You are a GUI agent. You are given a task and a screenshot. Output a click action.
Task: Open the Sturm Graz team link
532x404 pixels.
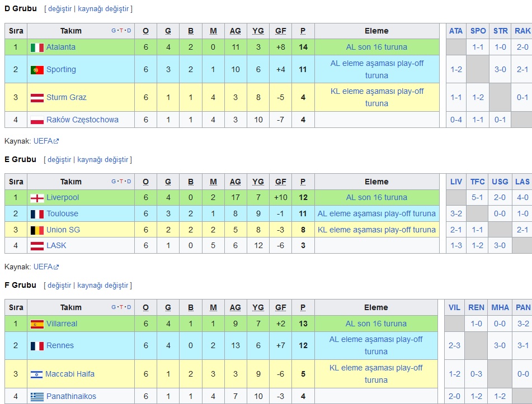click(66, 98)
